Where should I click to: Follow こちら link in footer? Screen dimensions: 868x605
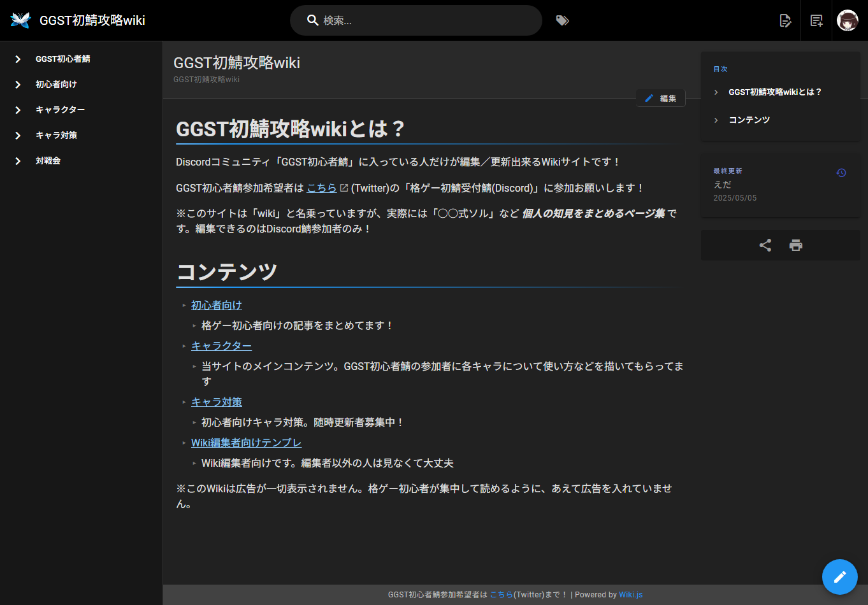(502, 595)
